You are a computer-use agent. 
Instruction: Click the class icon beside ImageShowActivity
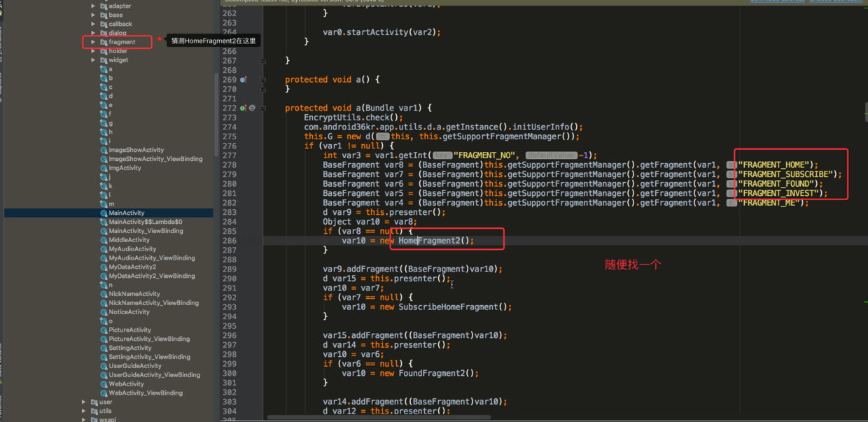pyautogui.click(x=104, y=150)
